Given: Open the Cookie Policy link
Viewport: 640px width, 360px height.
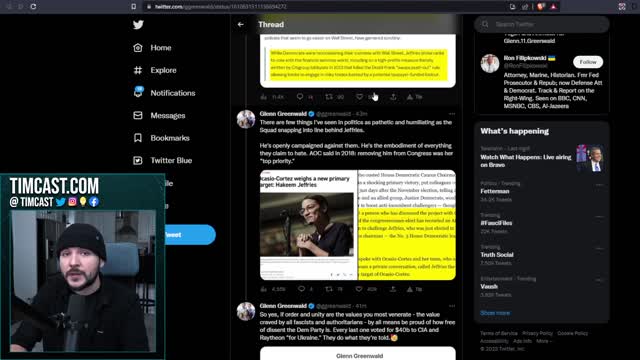Looking at the screenshot, I should click(x=573, y=333).
